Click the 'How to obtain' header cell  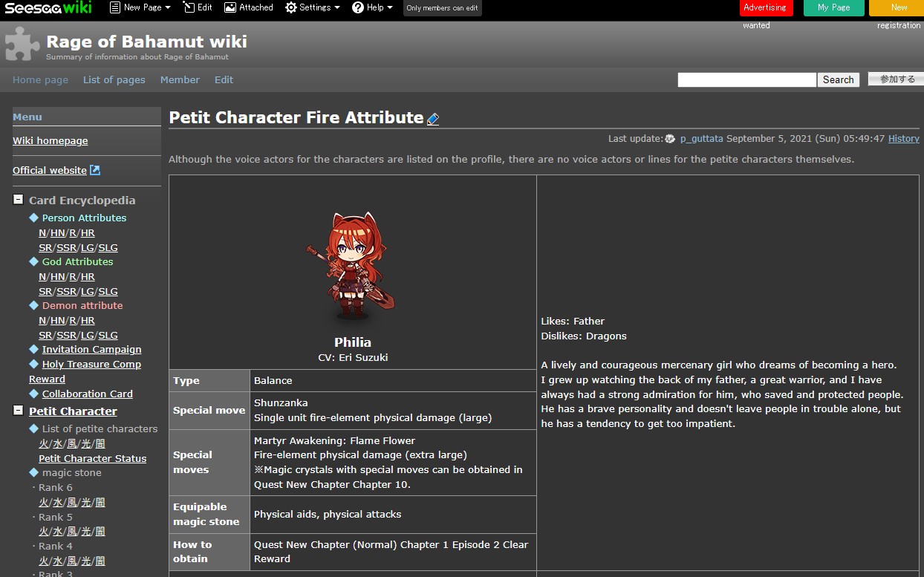pyautogui.click(x=209, y=552)
